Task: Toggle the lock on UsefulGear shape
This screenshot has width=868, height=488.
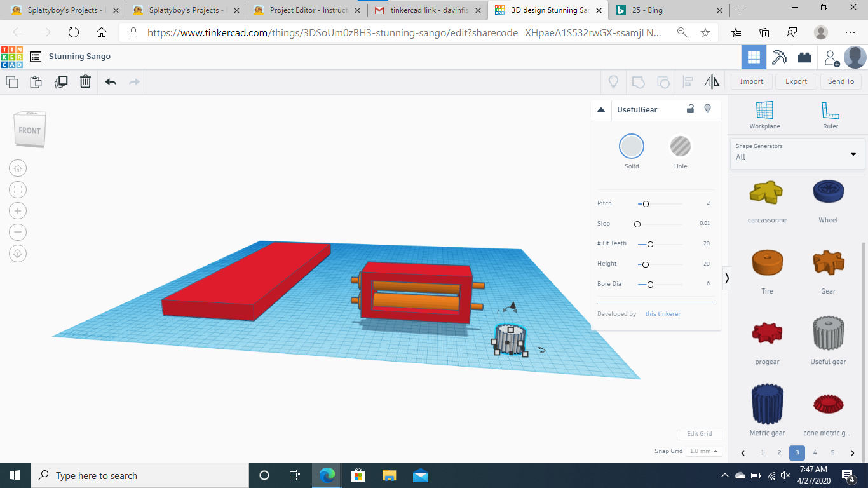Action: [690, 109]
